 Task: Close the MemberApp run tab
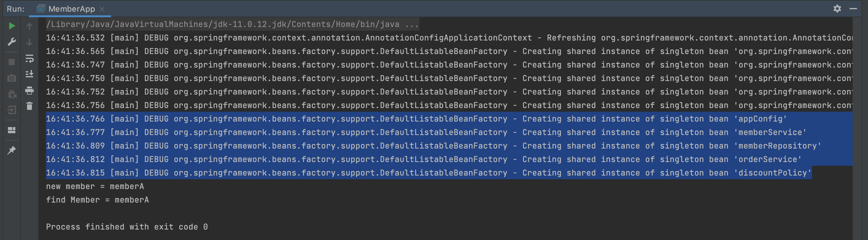click(102, 9)
